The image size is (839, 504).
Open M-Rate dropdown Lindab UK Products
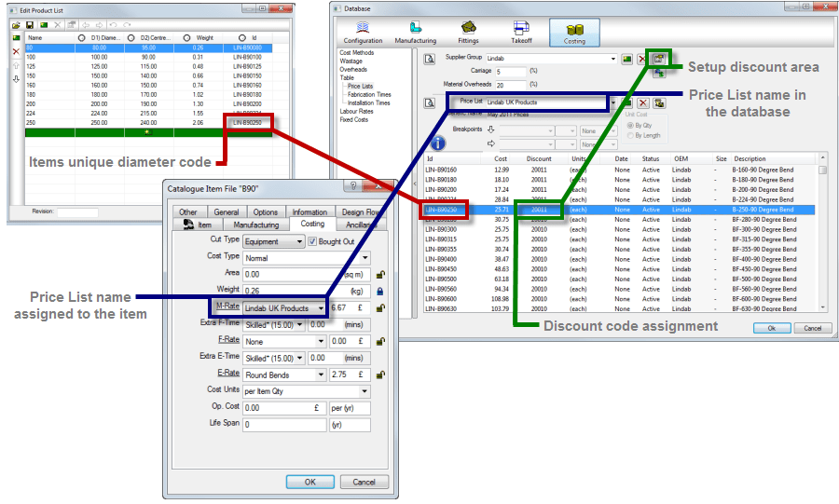pos(284,308)
